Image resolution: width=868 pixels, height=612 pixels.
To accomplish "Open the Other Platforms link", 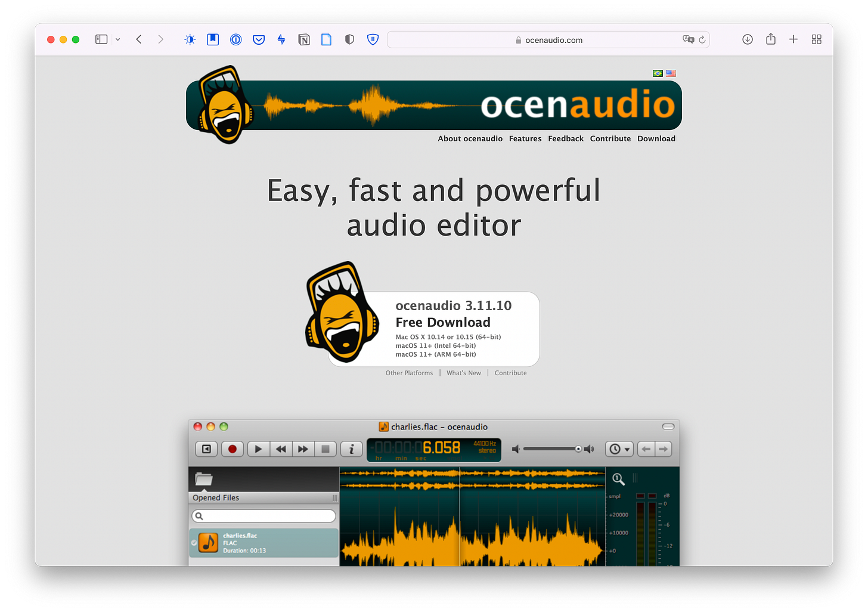I will [x=409, y=373].
